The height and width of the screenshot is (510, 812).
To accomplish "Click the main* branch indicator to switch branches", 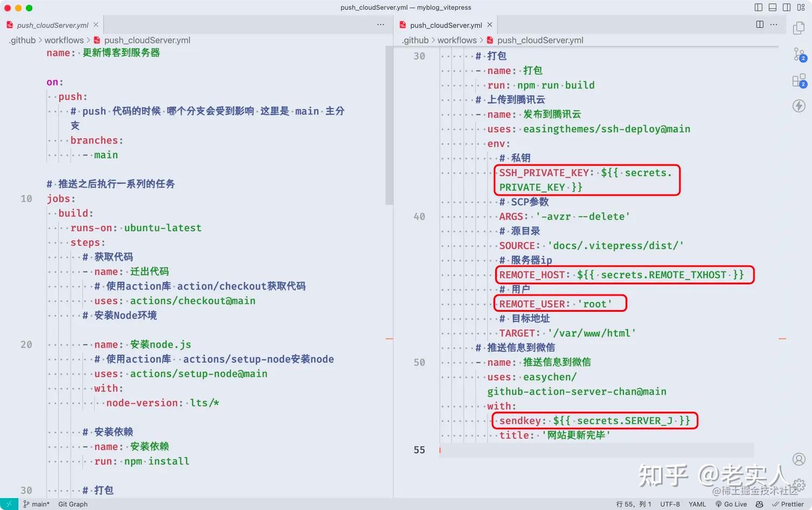I will (37, 504).
